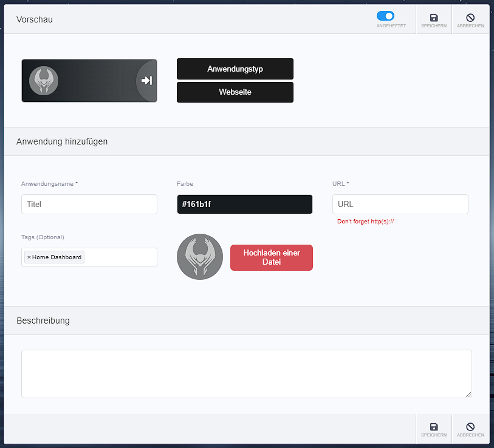Image resolution: width=494 pixels, height=448 pixels.
Task: Click the app logo in preview tile
Action: 44,81
